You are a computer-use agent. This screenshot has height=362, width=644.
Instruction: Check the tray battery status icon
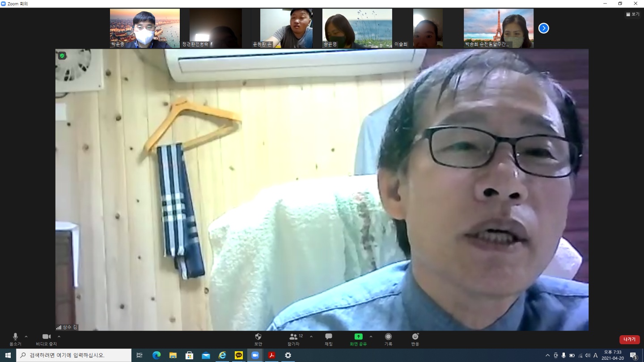coord(572,355)
